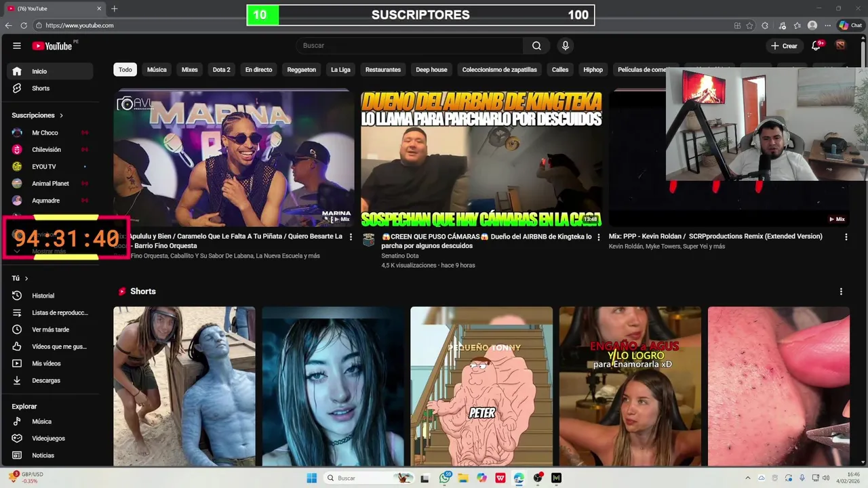
Task: Go back in the browser
Action: pos(8,25)
